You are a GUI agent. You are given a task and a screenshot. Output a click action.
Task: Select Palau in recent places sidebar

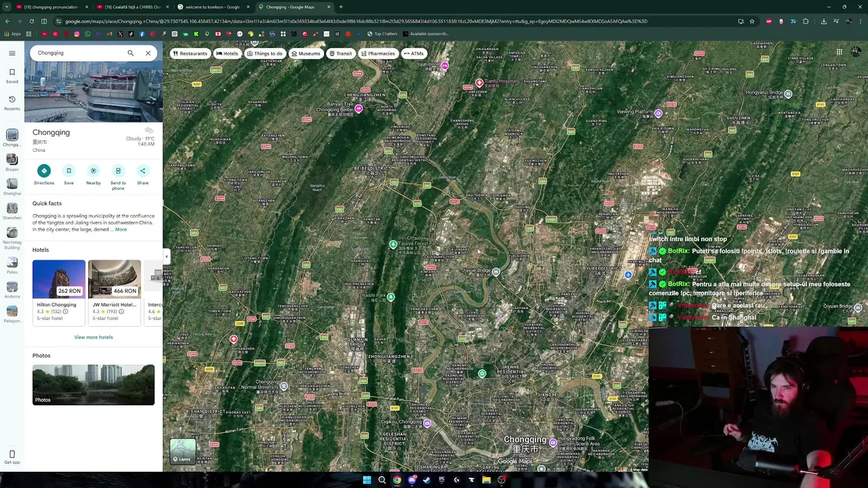[12, 264]
